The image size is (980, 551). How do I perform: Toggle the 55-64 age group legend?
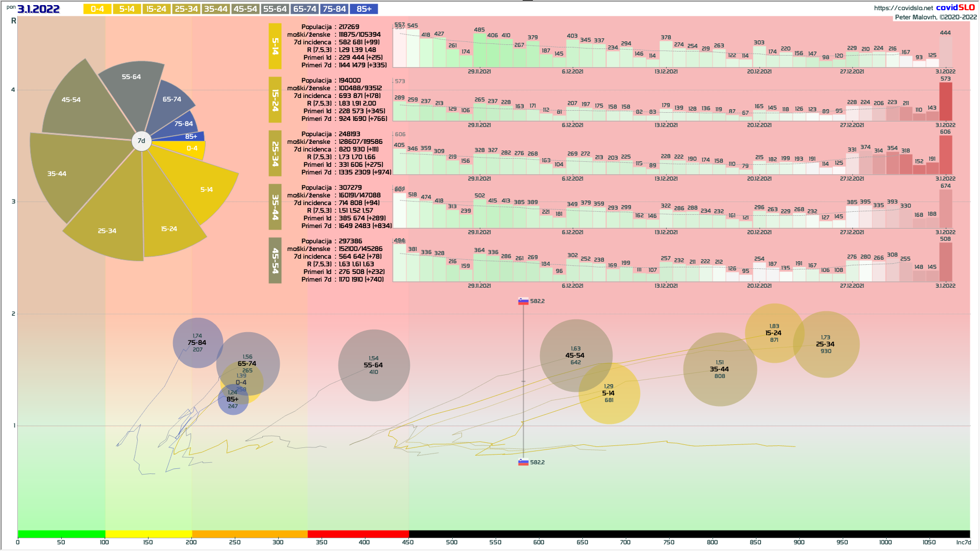[x=275, y=9]
